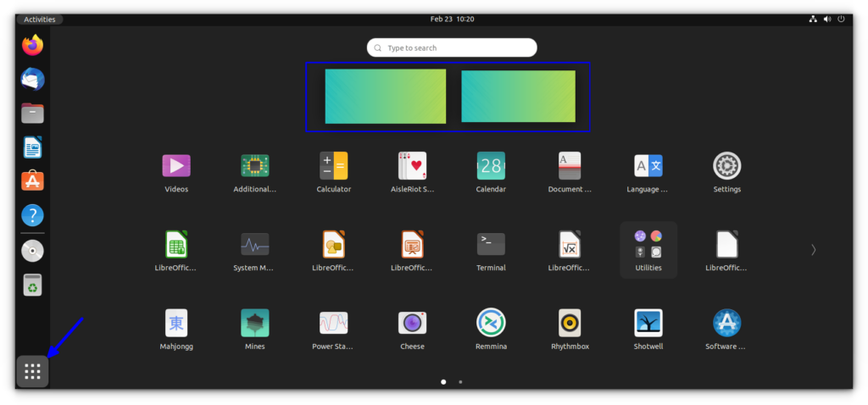
Task: Open Files manager from the dock
Action: tap(33, 114)
